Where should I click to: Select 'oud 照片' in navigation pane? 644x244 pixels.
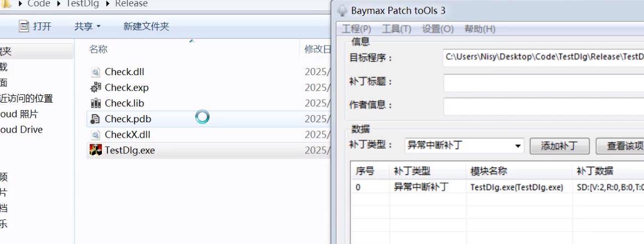[x=19, y=114]
